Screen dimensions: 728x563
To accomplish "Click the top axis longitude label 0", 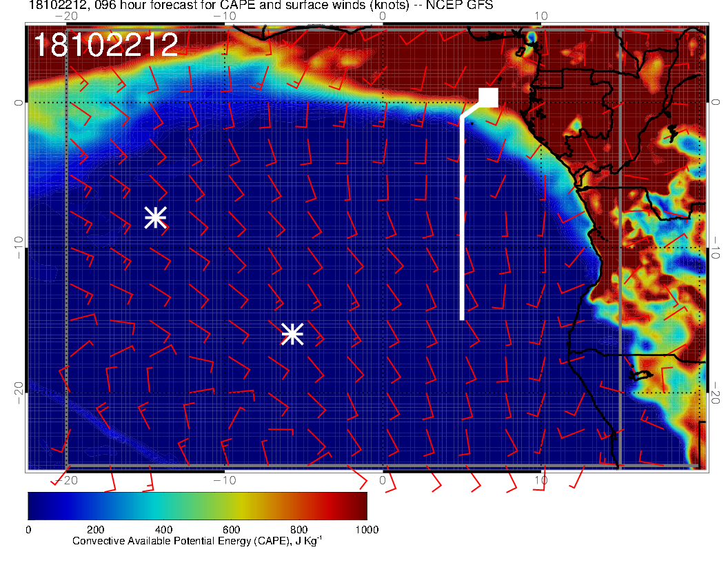I will (x=383, y=17).
